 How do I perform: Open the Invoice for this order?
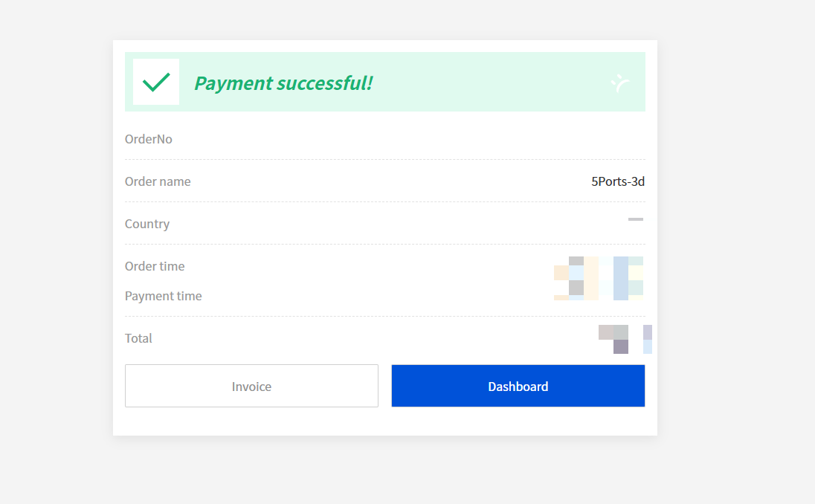[251, 386]
